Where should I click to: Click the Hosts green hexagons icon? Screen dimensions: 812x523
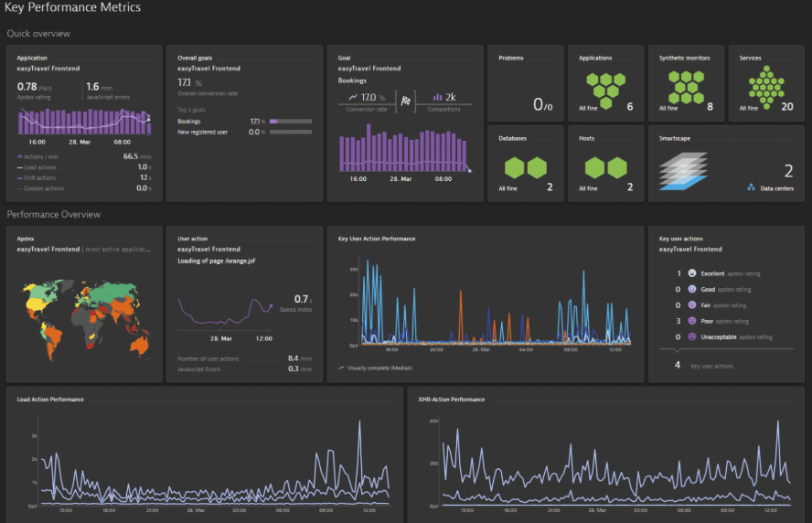(606, 167)
